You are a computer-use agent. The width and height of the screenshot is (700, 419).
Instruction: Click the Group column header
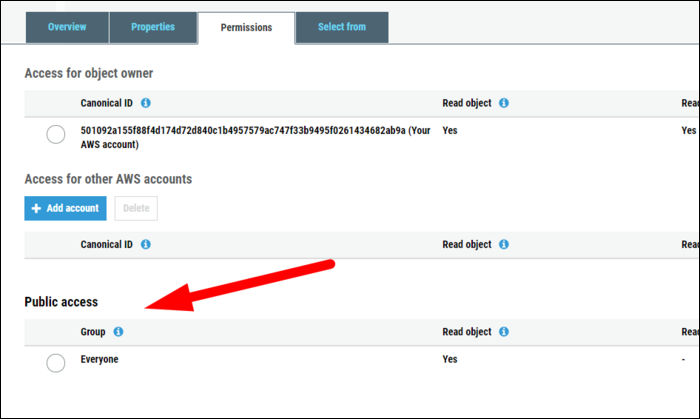pos(93,332)
